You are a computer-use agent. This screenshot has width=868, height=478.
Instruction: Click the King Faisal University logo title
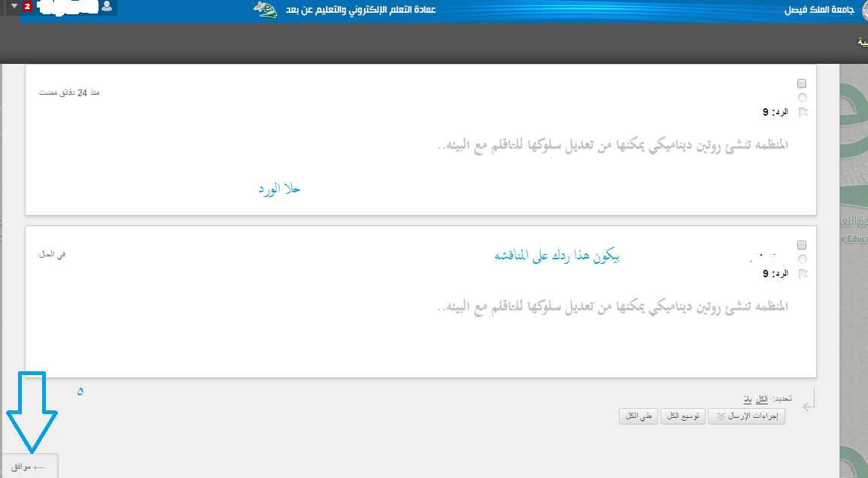point(819,10)
